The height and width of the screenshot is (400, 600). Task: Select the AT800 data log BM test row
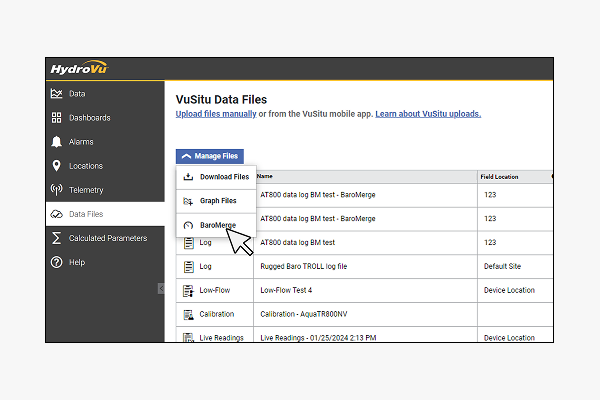click(x=297, y=243)
